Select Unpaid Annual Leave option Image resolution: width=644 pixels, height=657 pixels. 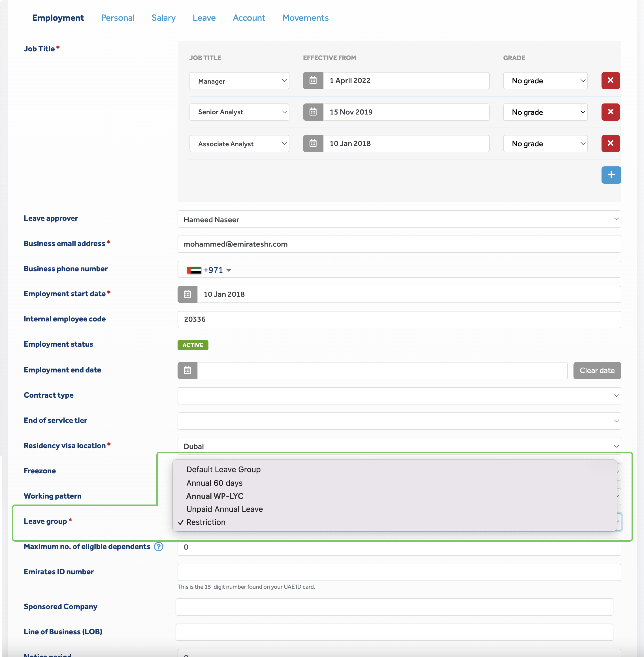click(x=224, y=509)
